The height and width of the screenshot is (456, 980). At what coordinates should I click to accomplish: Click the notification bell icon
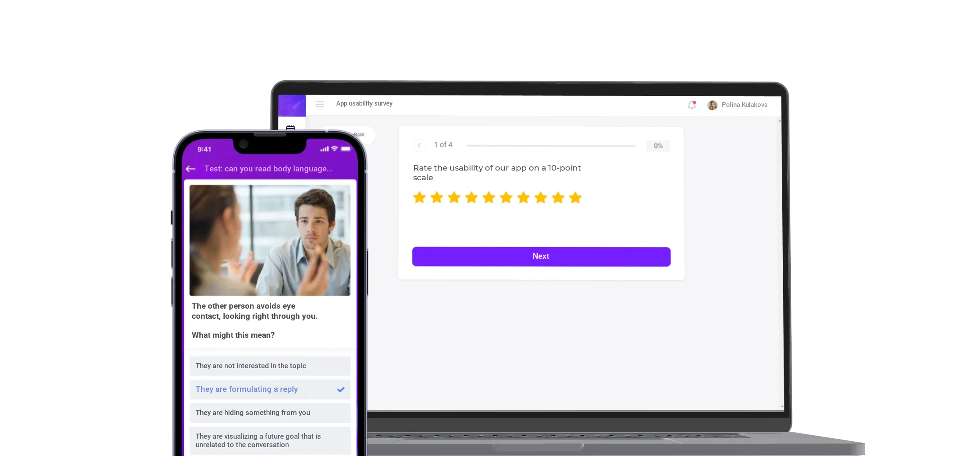point(692,105)
